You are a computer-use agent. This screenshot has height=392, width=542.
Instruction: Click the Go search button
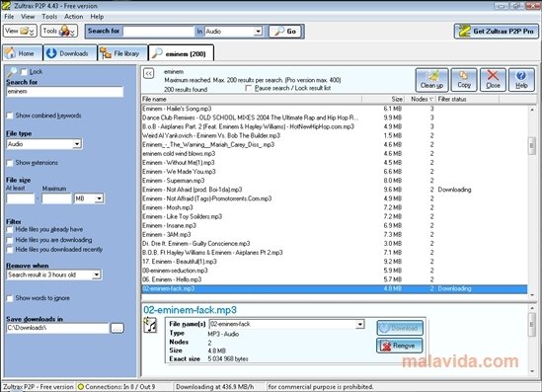pyautogui.click(x=285, y=32)
